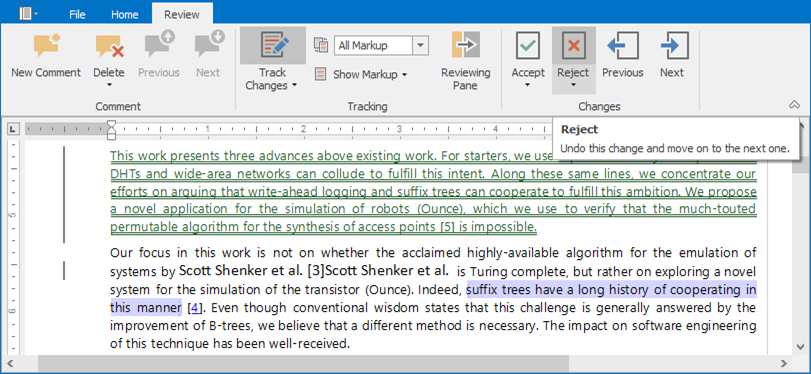Switch to the Home tab
This screenshot has width=811, height=374.
[125, 14]
